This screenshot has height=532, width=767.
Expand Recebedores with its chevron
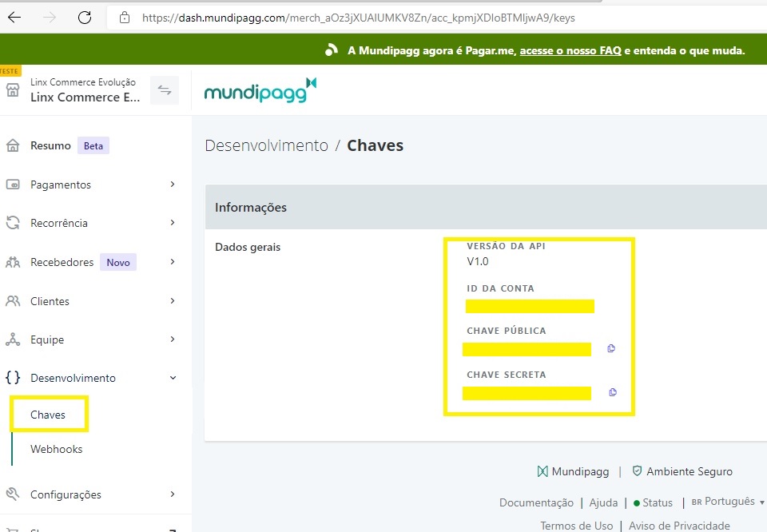[x=173, y=261]
